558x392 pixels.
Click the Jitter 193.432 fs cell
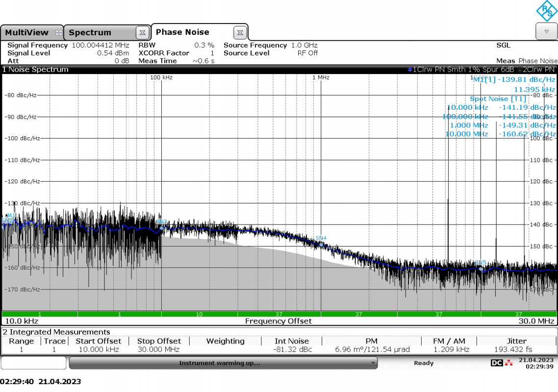513,349
